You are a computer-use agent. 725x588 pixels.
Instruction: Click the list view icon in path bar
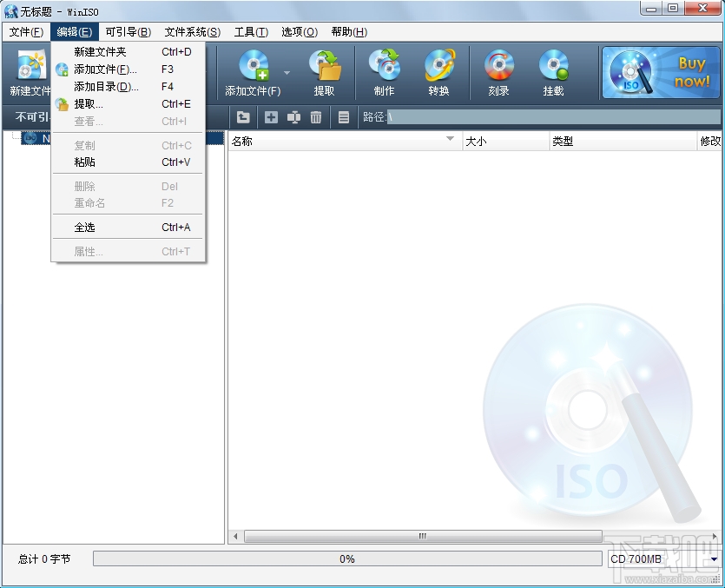344,117
